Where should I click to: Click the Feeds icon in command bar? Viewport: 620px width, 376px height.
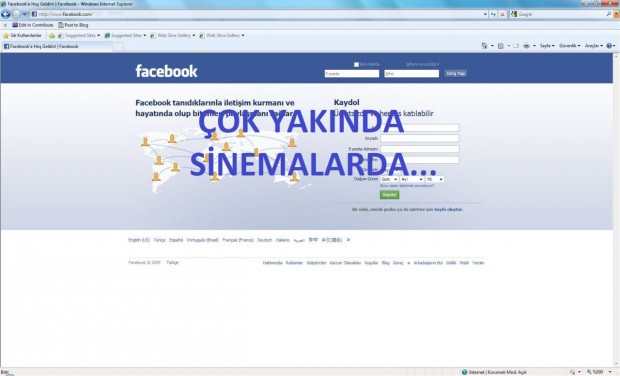point(501,46)
